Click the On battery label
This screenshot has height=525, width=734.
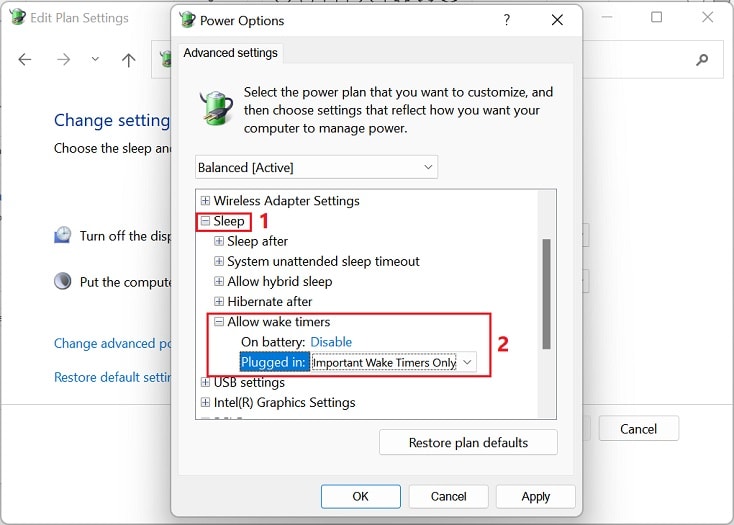(273, 342)
